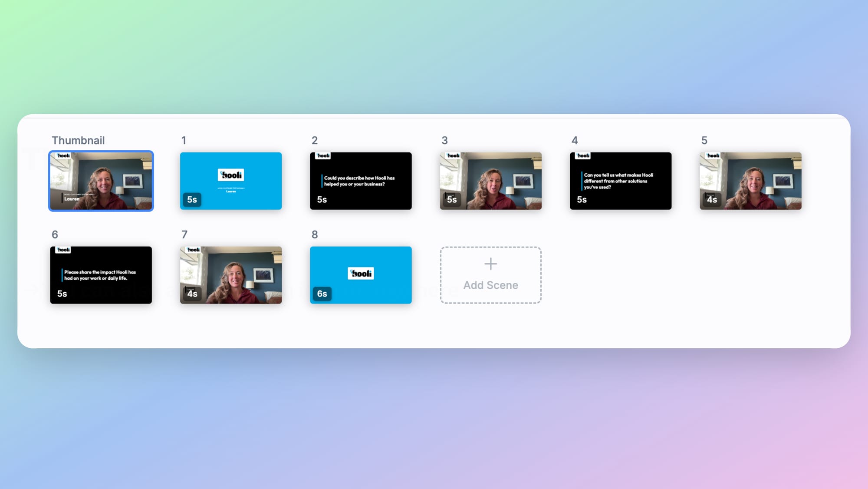Click the 5s duration badge on scene 6
Screen dimensions: 868x489
point(62,294)
